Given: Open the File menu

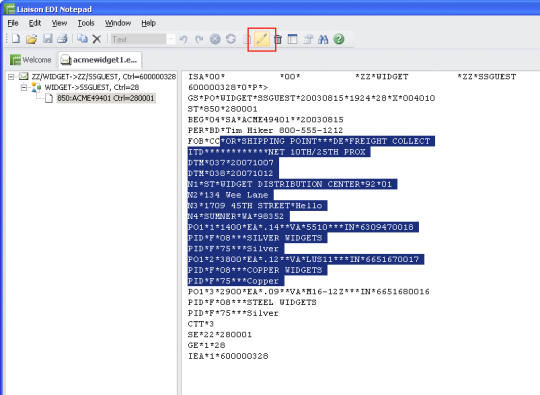Looking at the screenshot, I should click(x=13, y=23).
